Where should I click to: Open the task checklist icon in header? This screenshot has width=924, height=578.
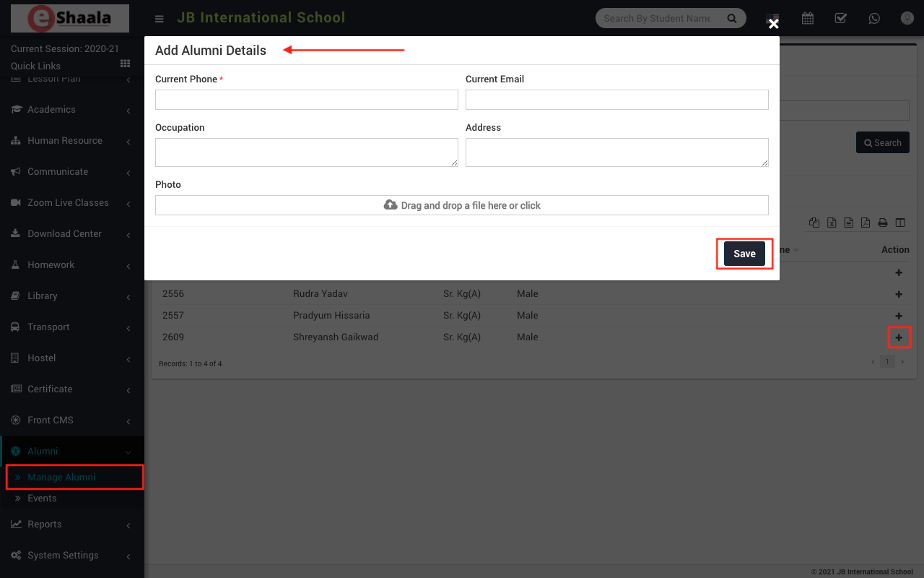[x=841, y=19]
